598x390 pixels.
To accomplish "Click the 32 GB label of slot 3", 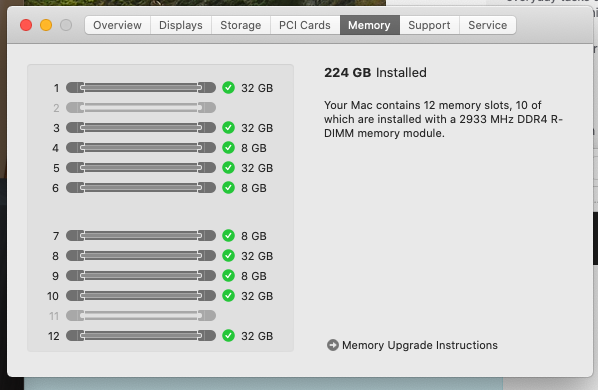I will coord(257,128).
